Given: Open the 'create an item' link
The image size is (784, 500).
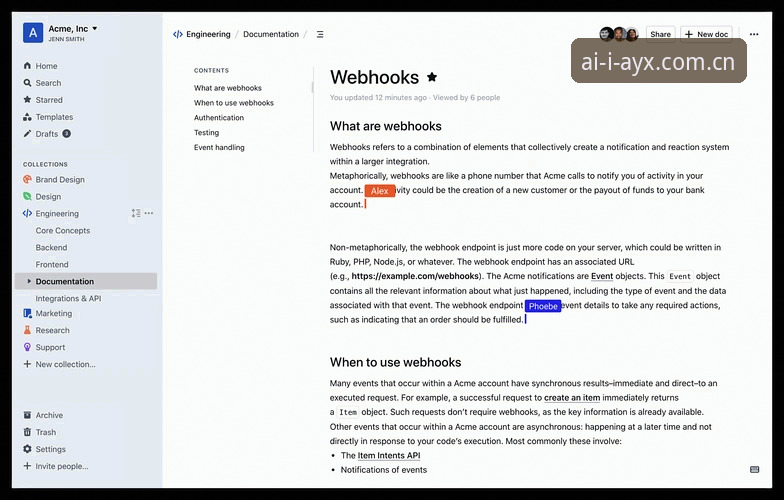Looking at the screenshot, I should [x=572, y=398].
